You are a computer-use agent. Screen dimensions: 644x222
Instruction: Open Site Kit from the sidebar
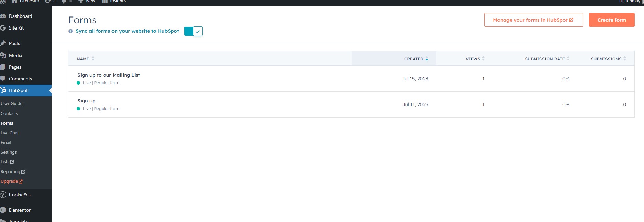coord(16,28)
